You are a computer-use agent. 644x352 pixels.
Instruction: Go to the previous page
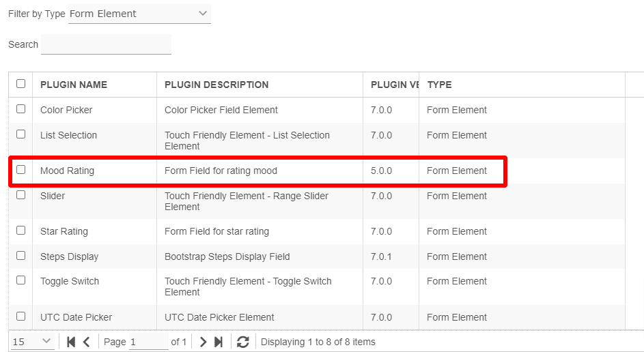(x=86, y=342)
